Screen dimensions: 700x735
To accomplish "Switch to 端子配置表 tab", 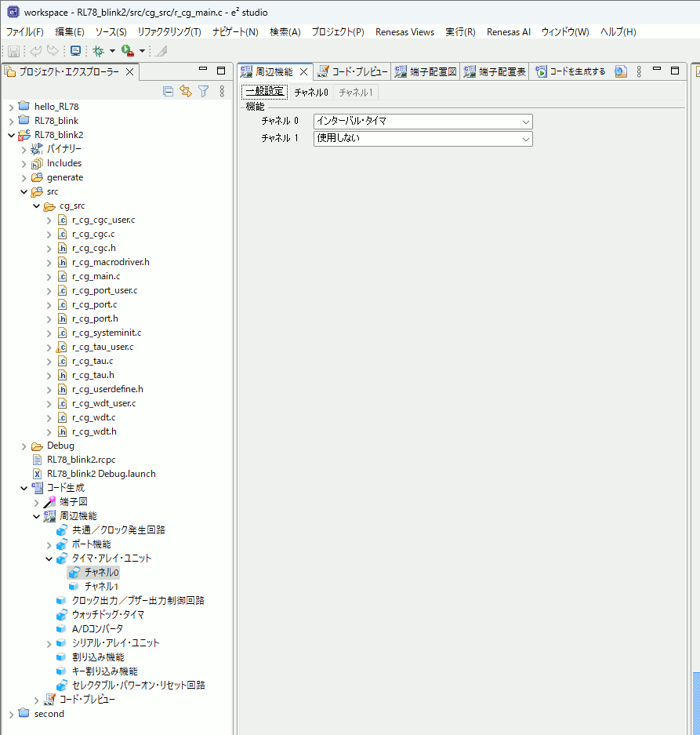I will coord(495,71).
